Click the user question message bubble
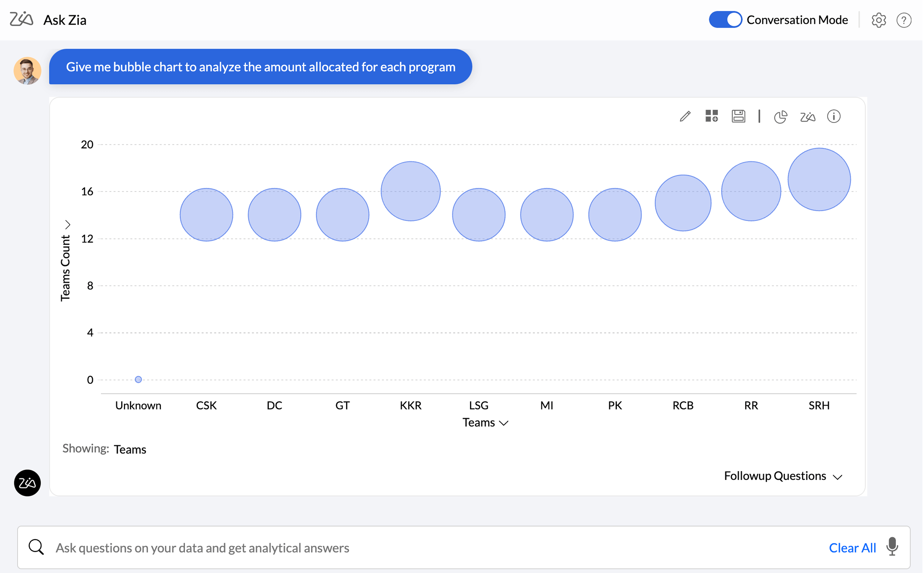924x573 pixels. coord(261,67)
